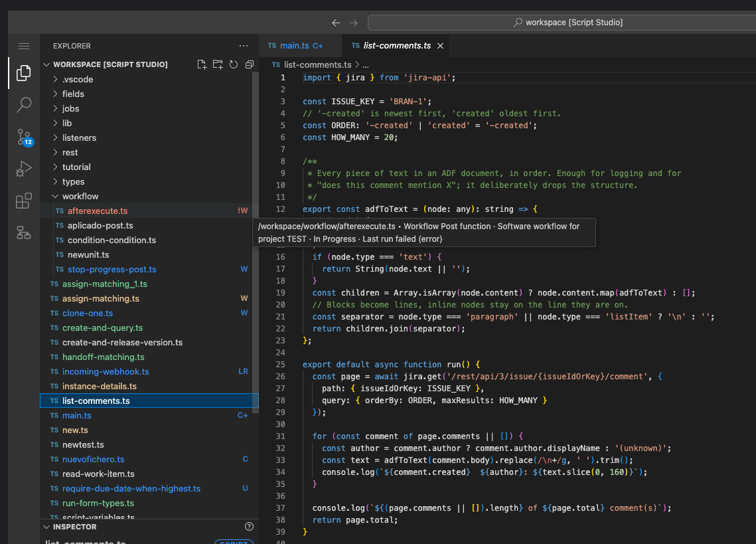Open the Extensions view icon
This screenshot has width=756, height=544.
[x=24, y=201]
